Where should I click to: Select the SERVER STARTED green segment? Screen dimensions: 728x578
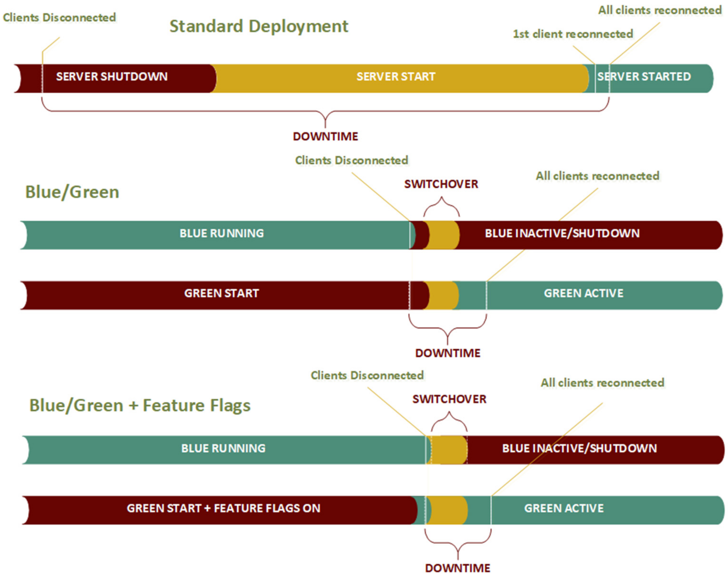(x=644, y=77)
